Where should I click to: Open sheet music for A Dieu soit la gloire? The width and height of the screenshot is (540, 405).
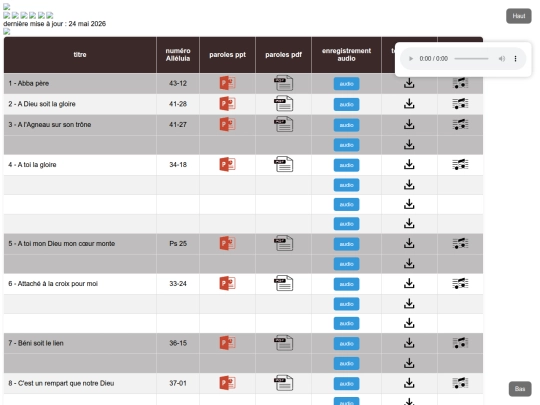pyautogui.click(x=460, y=104)
